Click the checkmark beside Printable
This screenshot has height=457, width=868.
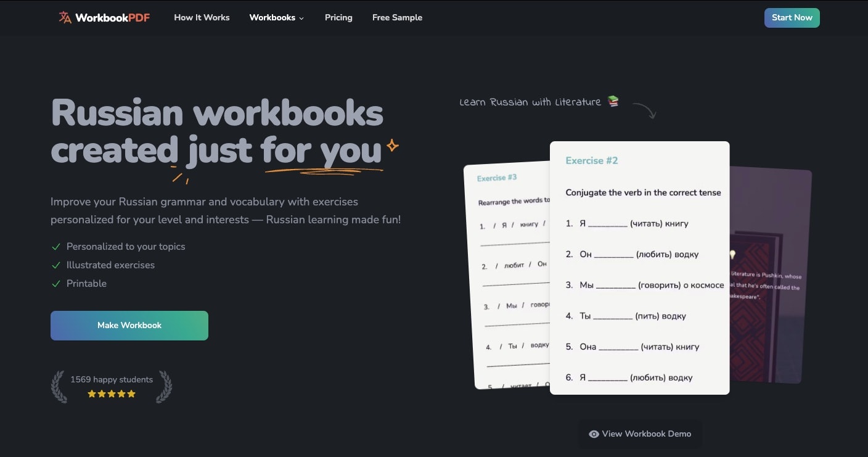click(x=56, y=284)
